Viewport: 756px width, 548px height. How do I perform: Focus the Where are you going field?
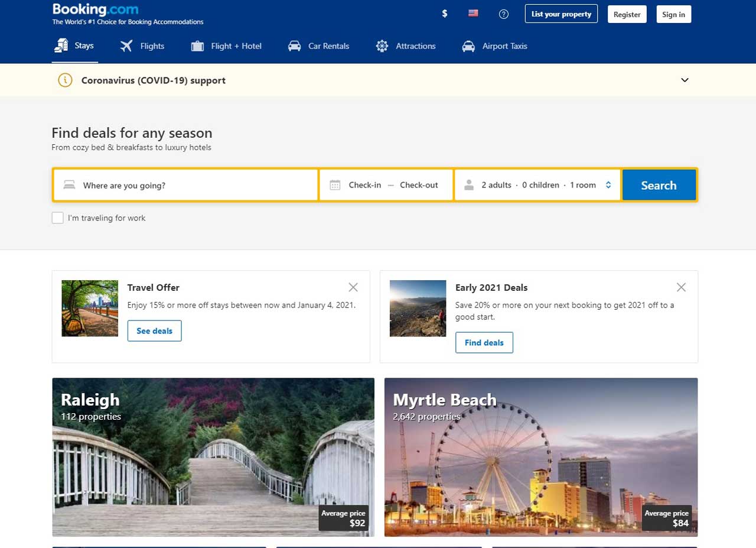[x=186, y=185]
